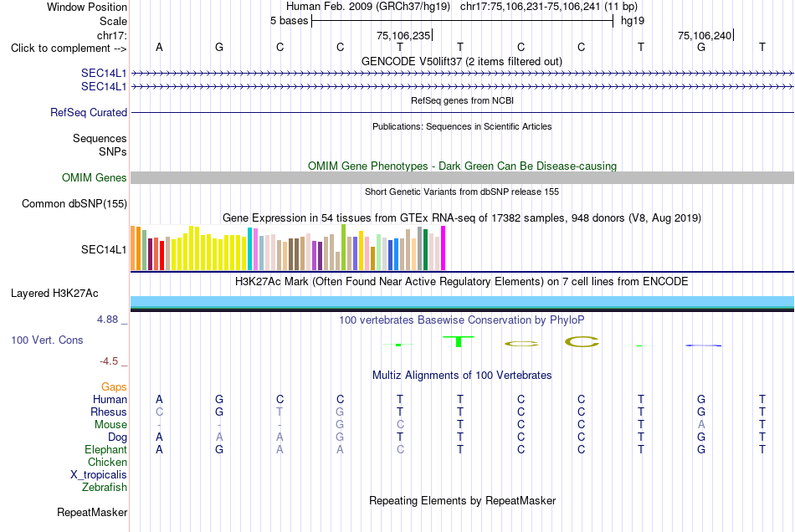Open the GTEx Gene Expression track title
Viewport: 795px width, 532px height.
pyautogui.click(x=462, y=217)
